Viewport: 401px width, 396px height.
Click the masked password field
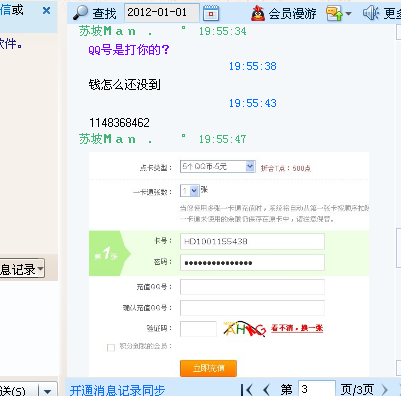coord(252,263)
